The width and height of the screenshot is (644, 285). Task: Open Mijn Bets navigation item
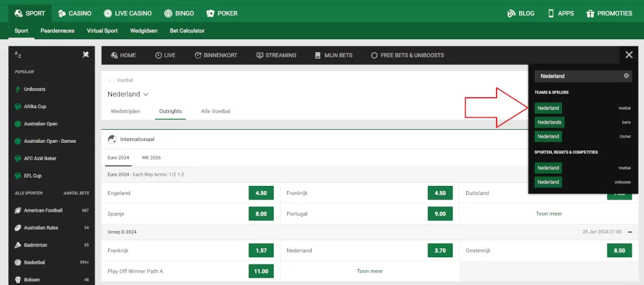tap(334, 55)
